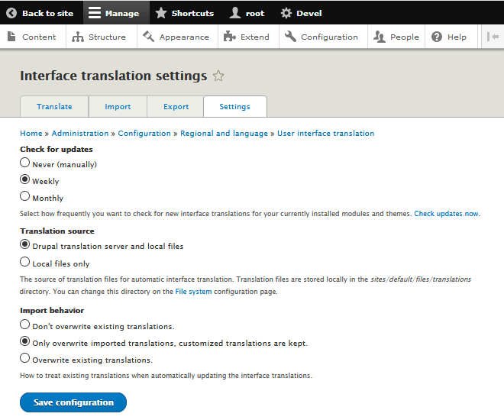Click the root user silhouette icon
Viewport: 504px width, 420px height.
coord(235,13)
